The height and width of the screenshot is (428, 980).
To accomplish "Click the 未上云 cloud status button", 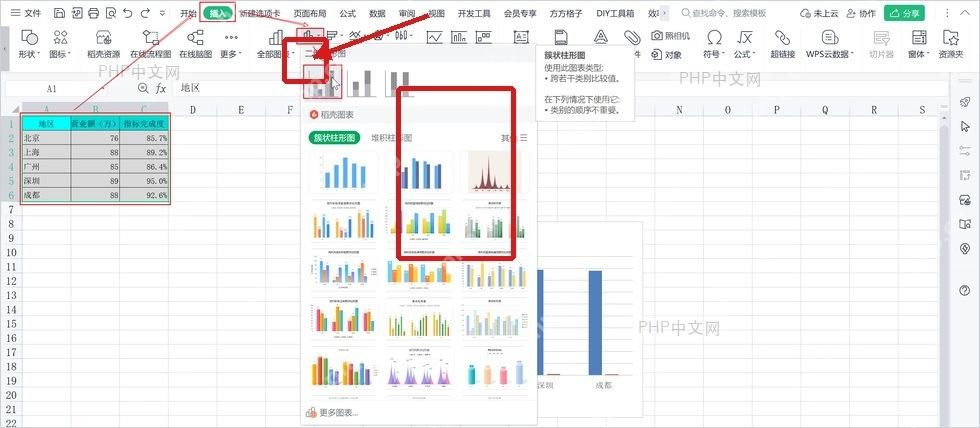I will coord(819,13).
